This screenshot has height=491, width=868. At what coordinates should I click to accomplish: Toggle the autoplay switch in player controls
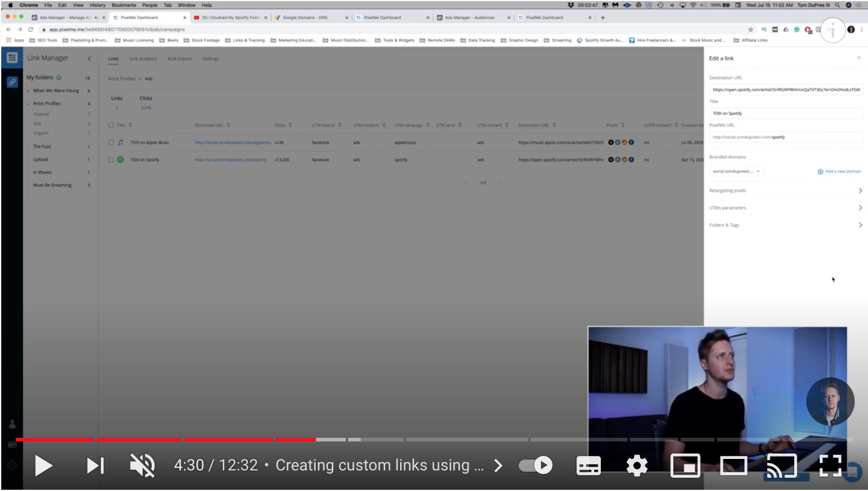(x=536, y=466)
